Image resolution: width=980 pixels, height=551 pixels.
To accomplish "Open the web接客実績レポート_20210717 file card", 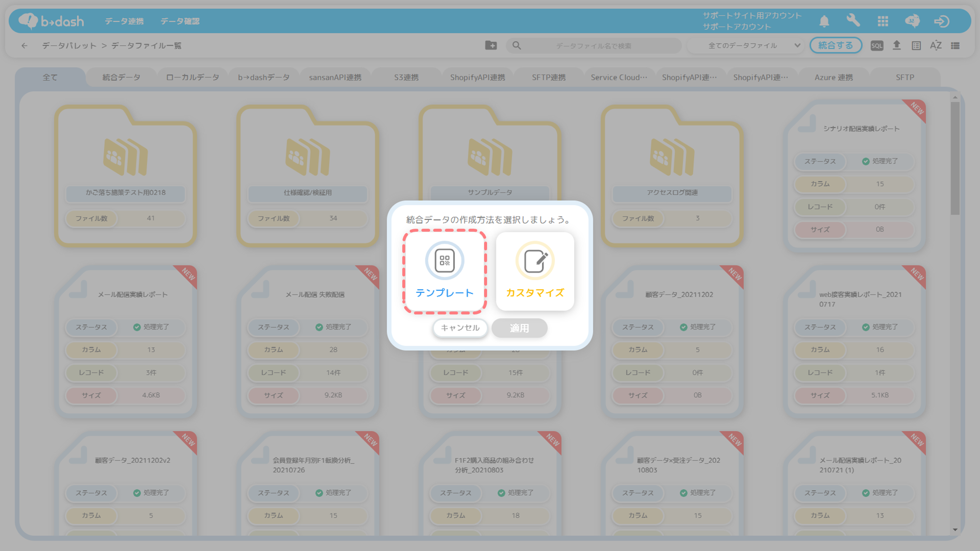I will tap(855, 342).
